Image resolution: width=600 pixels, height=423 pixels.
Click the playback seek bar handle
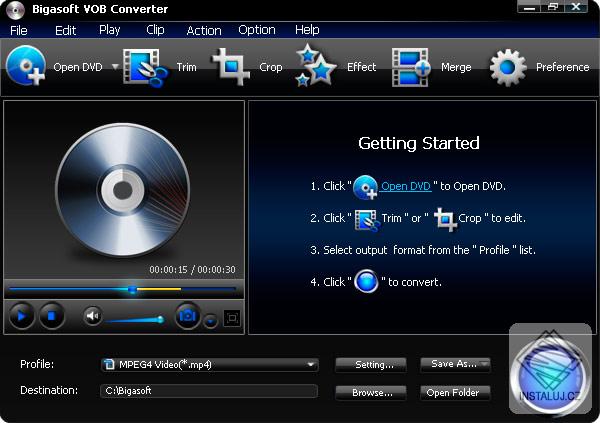[132, 289]
